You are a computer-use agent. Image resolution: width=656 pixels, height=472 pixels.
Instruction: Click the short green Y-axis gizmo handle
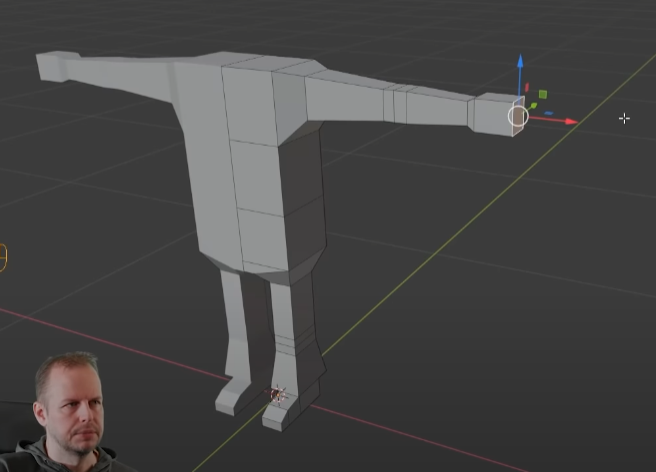click(533, 106)
